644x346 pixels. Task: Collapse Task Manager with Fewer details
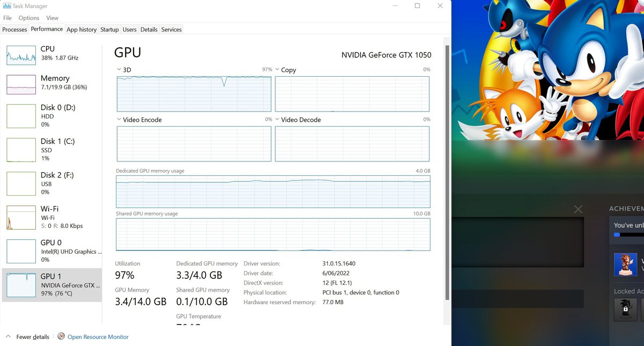[27, 337]
